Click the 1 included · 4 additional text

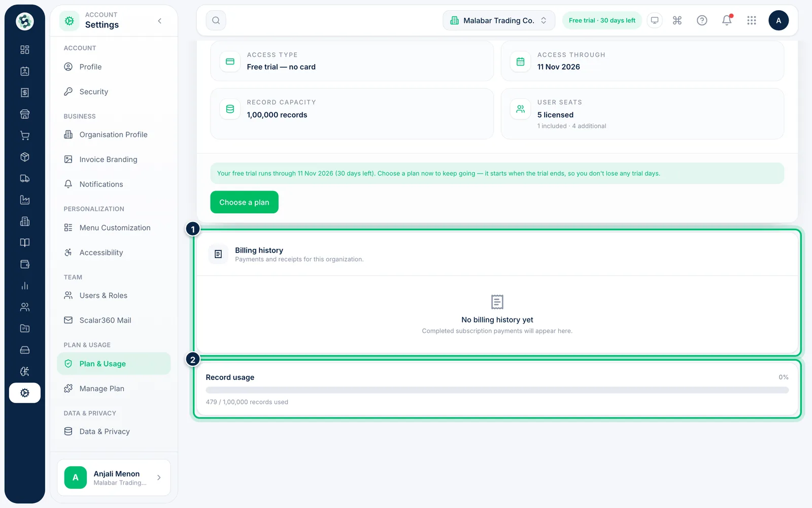coord(572,126)
